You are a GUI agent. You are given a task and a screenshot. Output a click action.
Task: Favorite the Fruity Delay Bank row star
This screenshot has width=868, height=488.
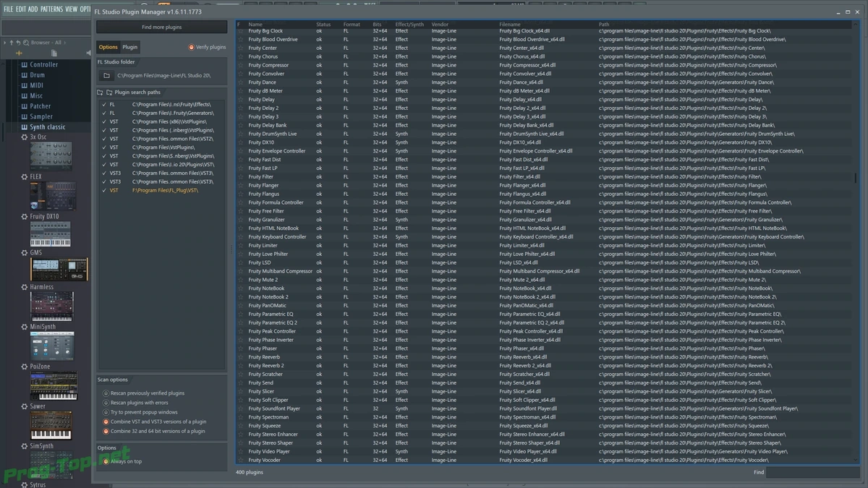(x=241, y=125)
